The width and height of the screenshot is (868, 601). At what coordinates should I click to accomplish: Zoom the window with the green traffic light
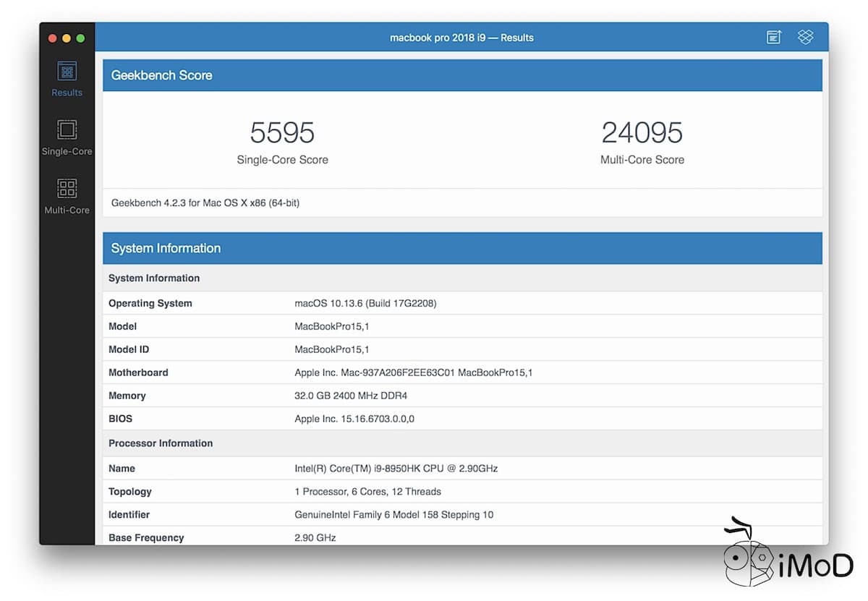[x=80, y=38]
